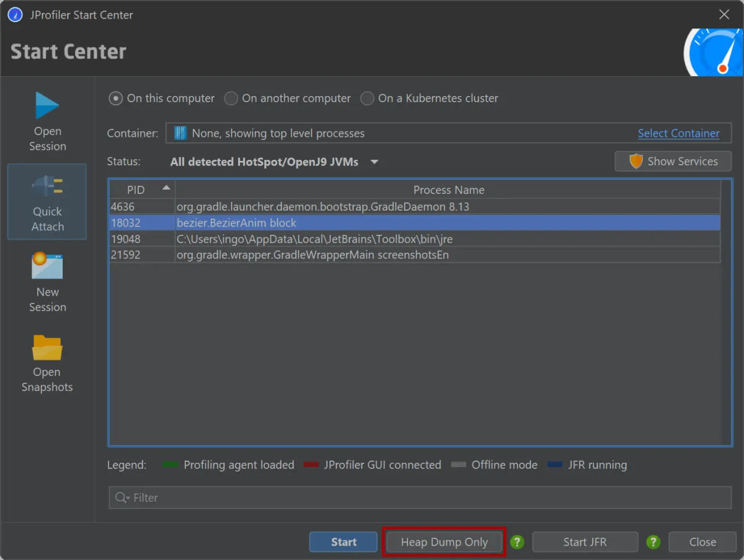The height and width of the screenshot is (560, 744).
Task: Select the GradleDaemon 8.13 process row
Action: pos(415,207)
